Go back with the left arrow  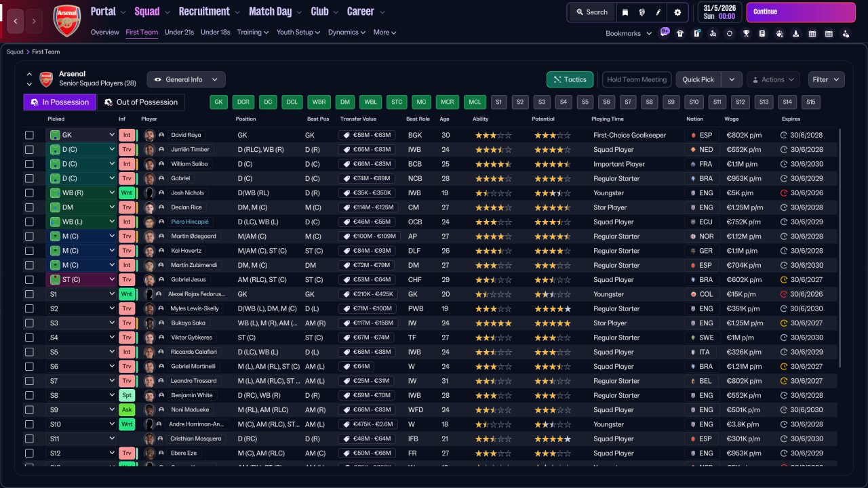17,21
